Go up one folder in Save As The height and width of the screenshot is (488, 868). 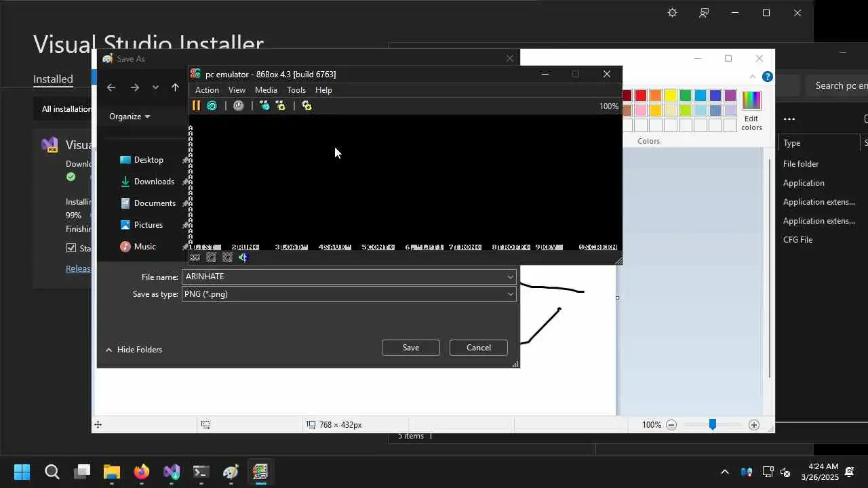click(x=175, y=87)
